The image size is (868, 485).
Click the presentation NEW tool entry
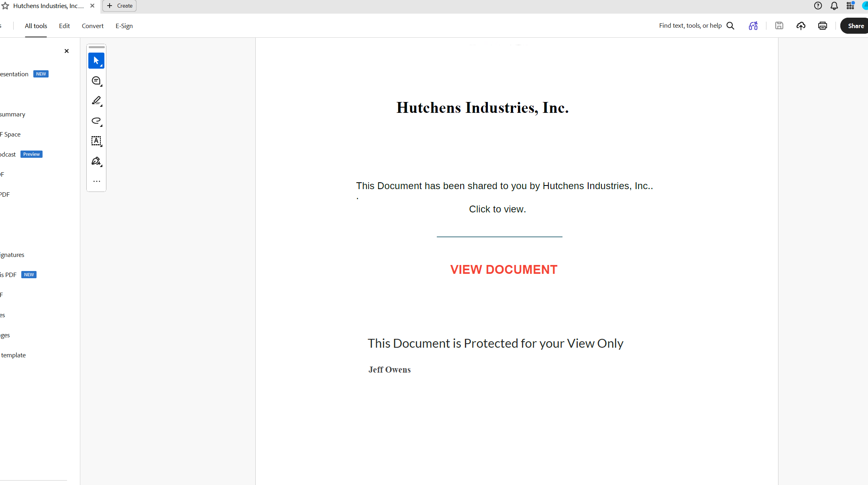24,74
